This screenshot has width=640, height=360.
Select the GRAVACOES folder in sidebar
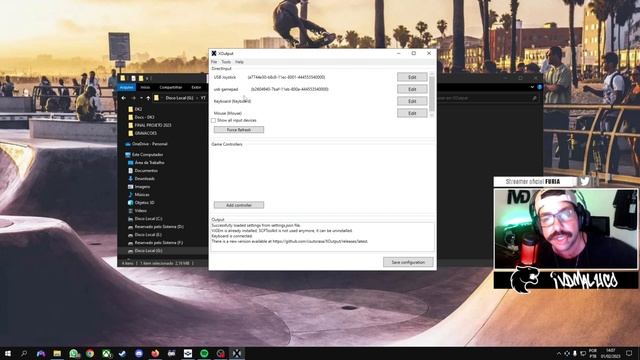click(145, 133)
